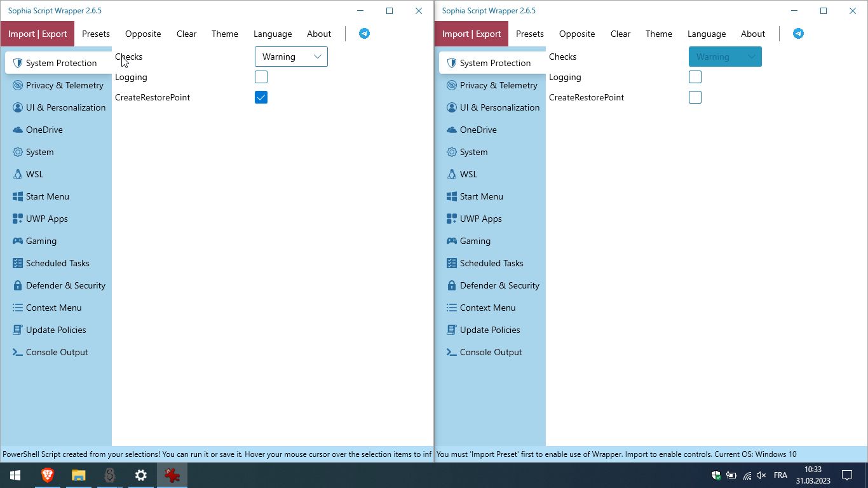This screenshot has width=868, height=488.
Task: Select the System Protection shield icon
Action: point(17,62)
